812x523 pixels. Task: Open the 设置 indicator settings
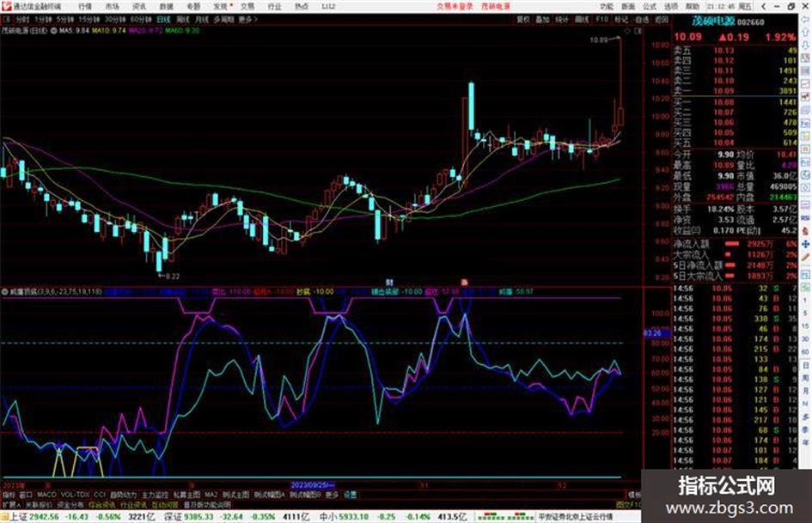(x=351, y=495)
